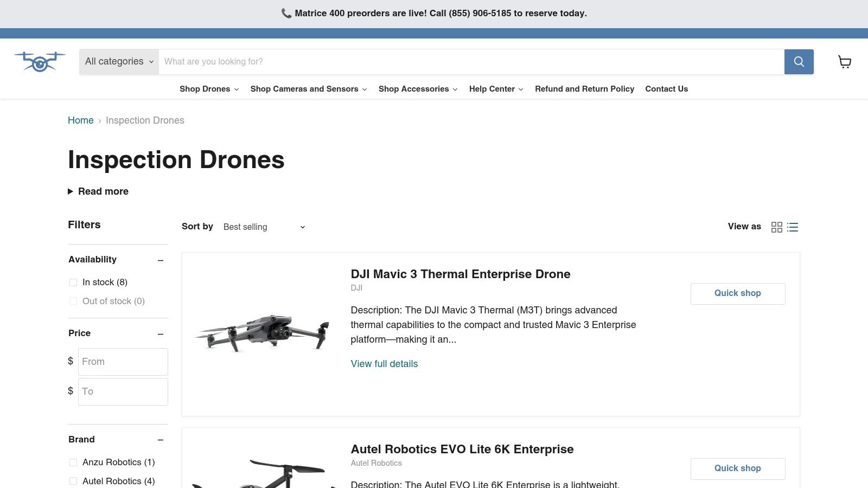Image resolution: width=868 pixels, height=488 pixels.
Task: Open the Sort by Best selling dropdown
Action: [x=264, y=227]
